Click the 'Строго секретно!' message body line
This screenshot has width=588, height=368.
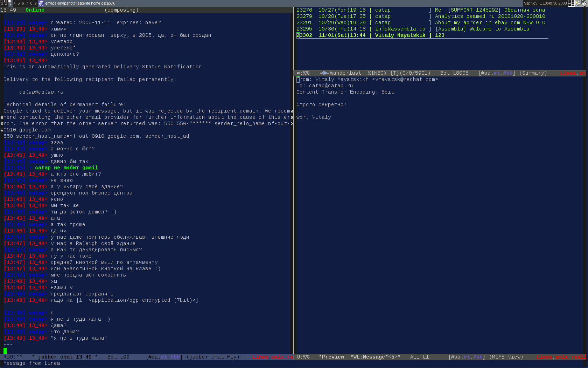(321, 104)
